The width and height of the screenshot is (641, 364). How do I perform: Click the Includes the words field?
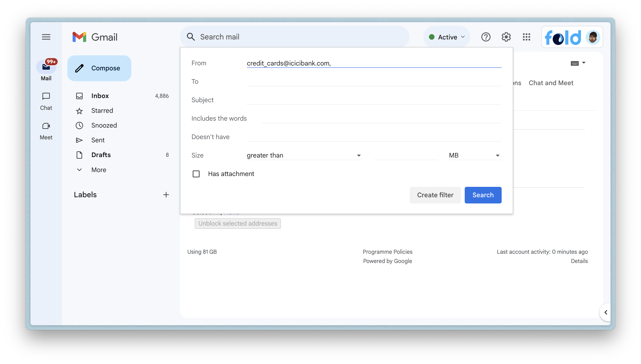(381, 118)
